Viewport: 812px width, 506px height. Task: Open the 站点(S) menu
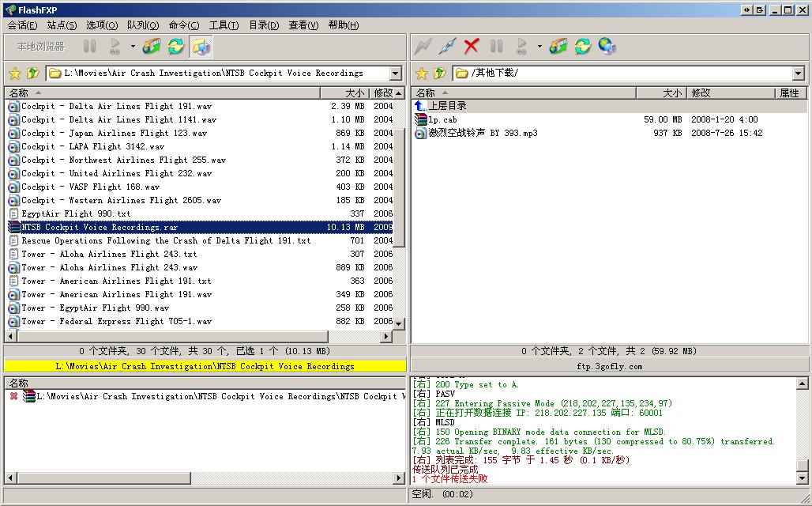[x=62, y=25]
